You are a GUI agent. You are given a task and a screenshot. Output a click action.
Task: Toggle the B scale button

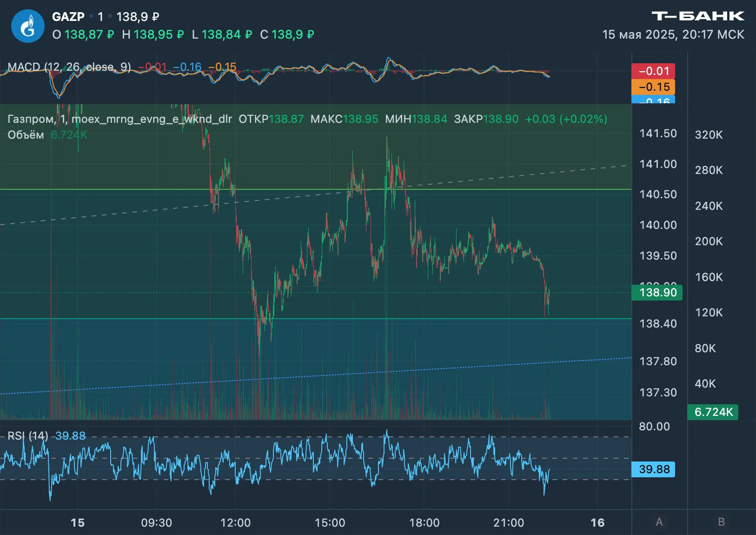(x=722, y=522)
